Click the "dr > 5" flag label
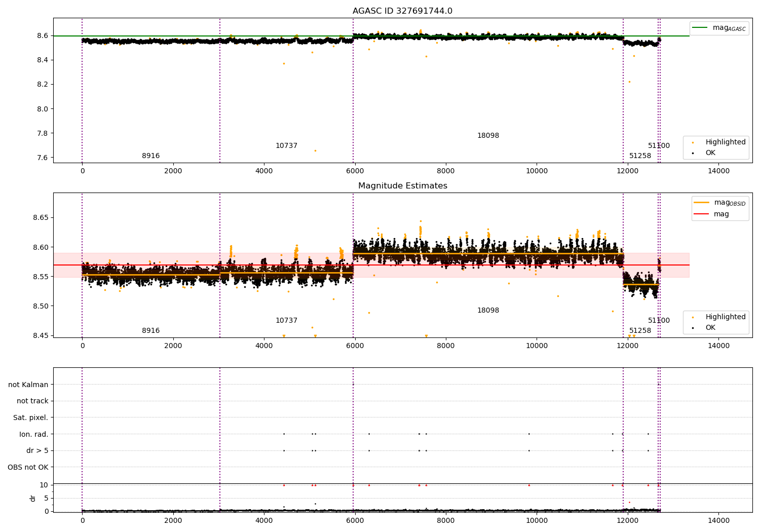760x532 pixels. 37,450
